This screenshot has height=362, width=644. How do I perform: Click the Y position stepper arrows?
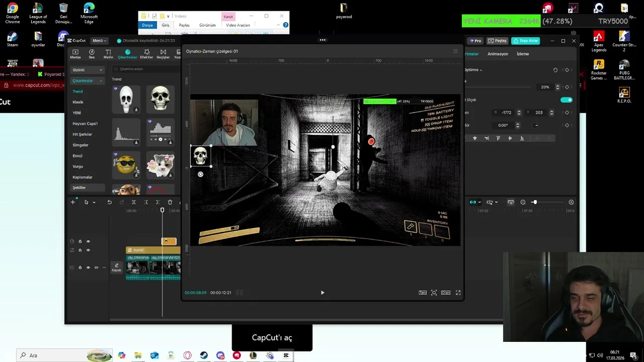(551, 113)
